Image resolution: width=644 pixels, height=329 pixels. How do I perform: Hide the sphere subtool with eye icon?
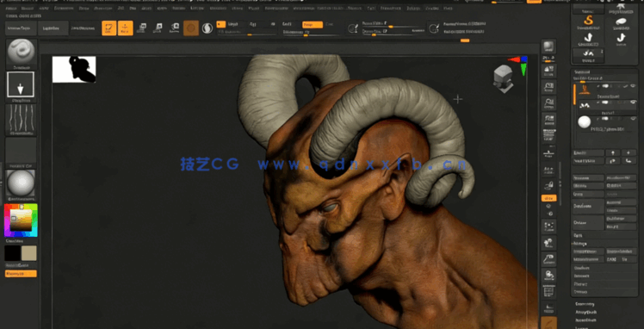pyautogui.click(x=633, y=119)
